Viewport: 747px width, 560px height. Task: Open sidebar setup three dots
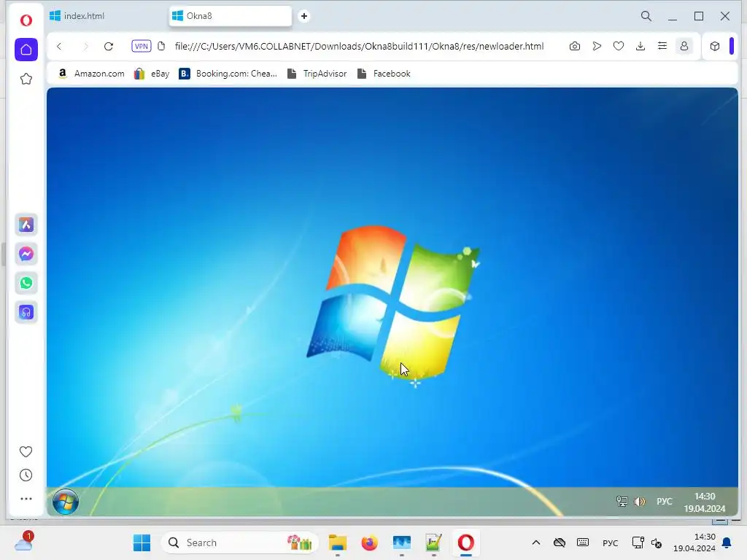[26, 499]
